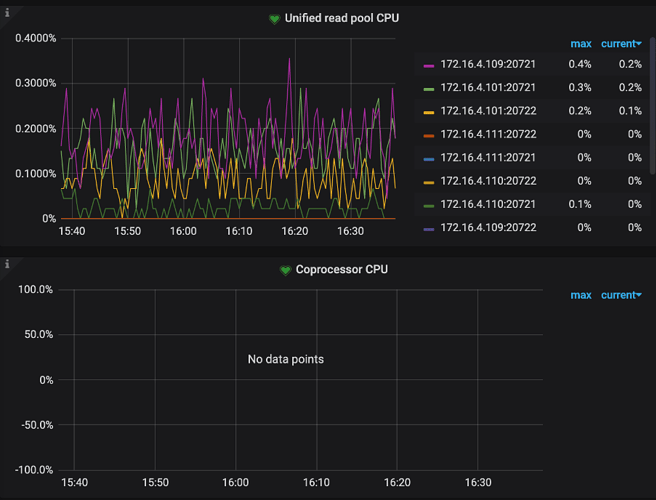Open color picker for 172.16.4.101:20722 yellow swatch

tap(429, 112)
